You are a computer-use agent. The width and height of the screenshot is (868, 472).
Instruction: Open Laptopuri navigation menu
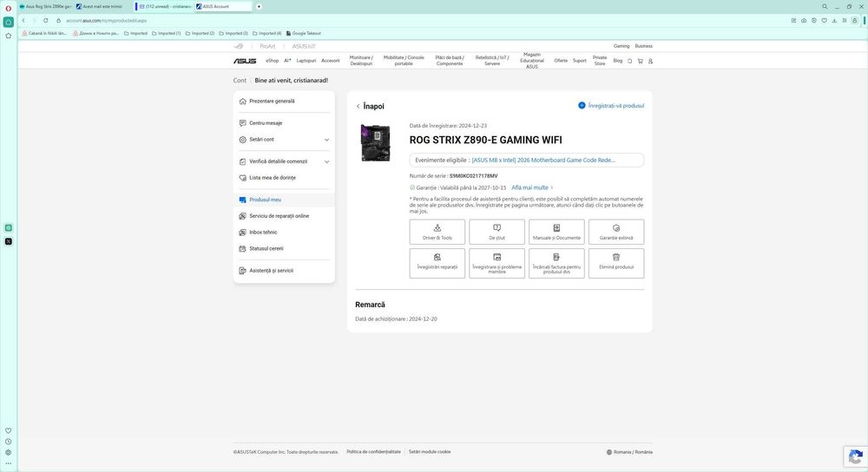click(x=306, y=61)
